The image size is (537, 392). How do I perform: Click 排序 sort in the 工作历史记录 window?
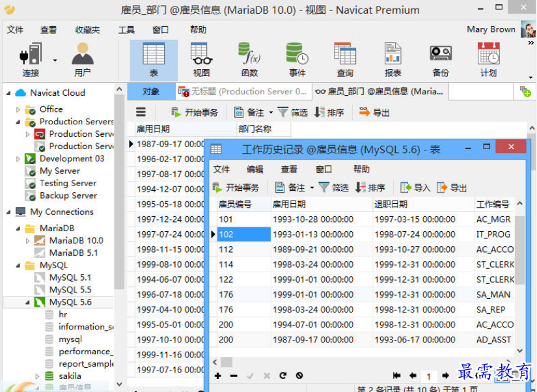370,188
